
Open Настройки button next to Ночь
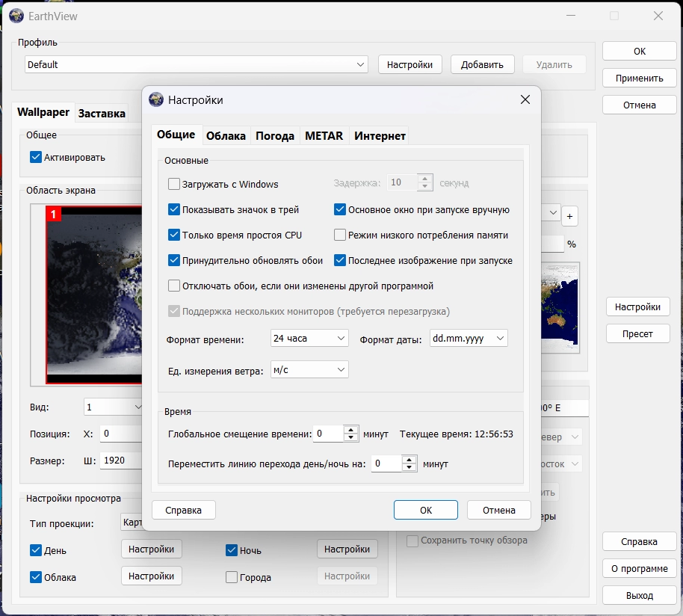[347, 549]
